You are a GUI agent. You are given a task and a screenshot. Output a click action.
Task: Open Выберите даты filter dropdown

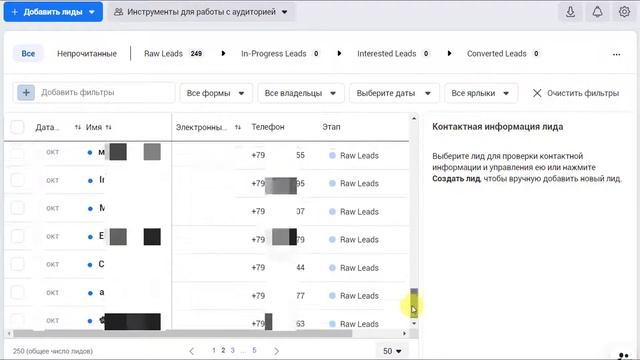point(394,93)
